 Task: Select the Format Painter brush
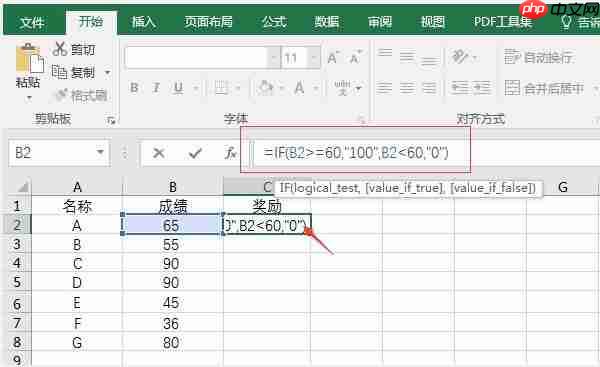[x=61, y=95]
